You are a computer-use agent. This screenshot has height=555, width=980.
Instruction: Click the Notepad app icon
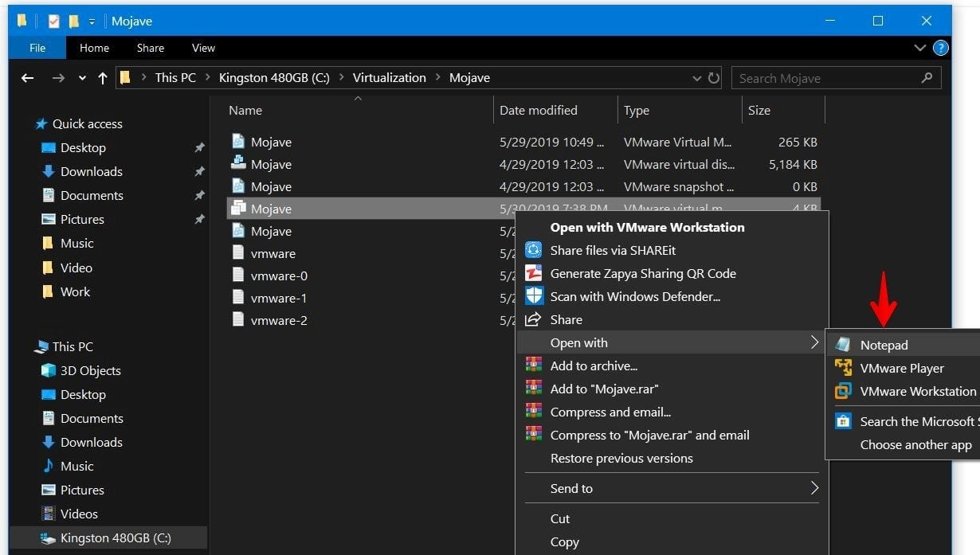pos(842,345)
